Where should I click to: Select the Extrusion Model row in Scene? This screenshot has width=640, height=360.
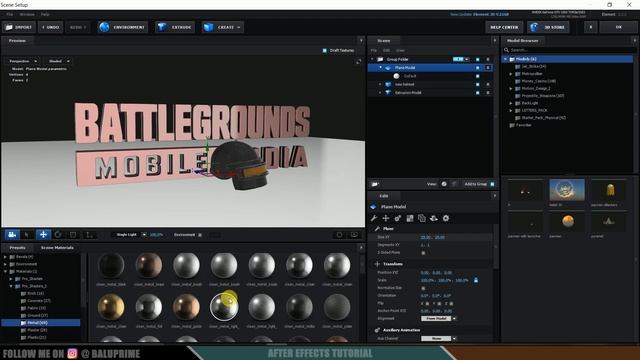coord(430,93)
